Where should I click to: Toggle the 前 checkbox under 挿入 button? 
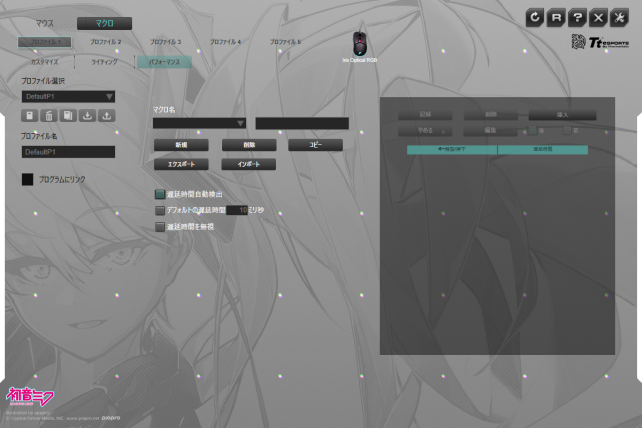tap(567, 131)
